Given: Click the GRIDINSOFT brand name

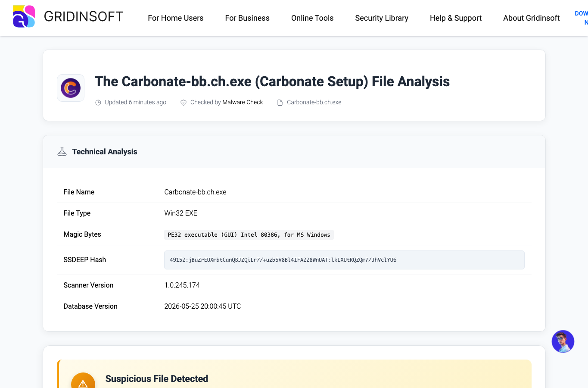Looking at the screenshot, I should [x=84, y=17].
